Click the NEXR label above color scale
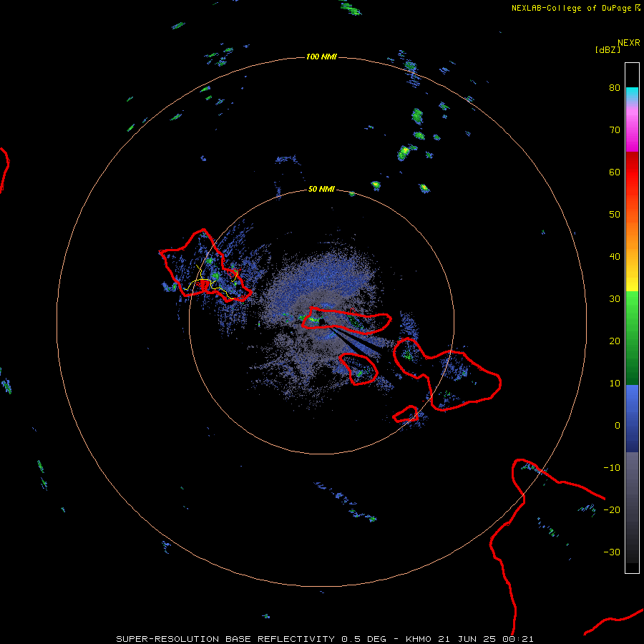Screen dimensions: 644x644 click(x=629, y=43)
